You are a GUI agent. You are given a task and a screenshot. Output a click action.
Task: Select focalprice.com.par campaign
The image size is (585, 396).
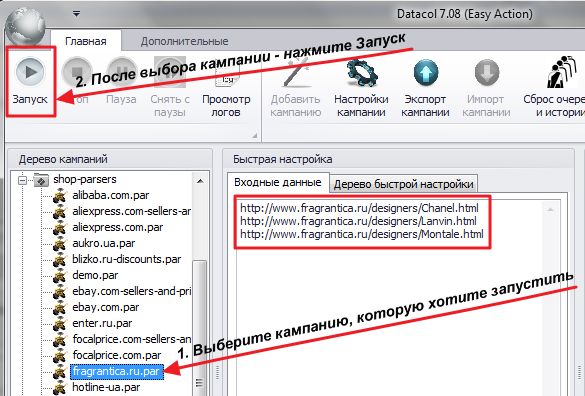pos(117,355)
